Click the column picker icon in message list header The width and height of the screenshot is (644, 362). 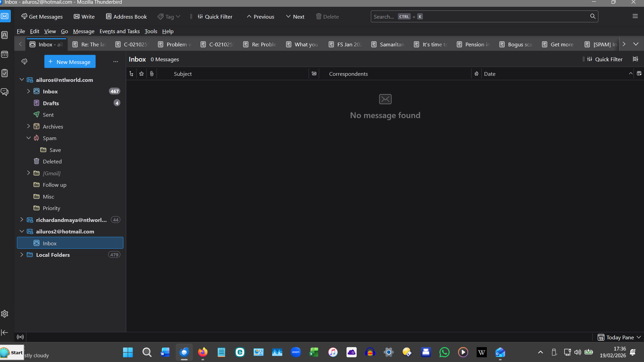pyautogui.click(x=639, y=73)
